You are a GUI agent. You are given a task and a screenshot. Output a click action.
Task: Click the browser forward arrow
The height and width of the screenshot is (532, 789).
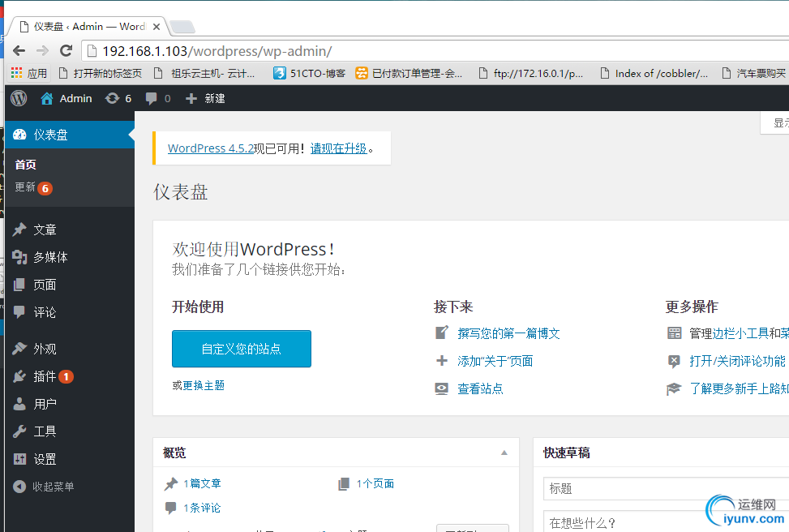[x=43, y=51]
